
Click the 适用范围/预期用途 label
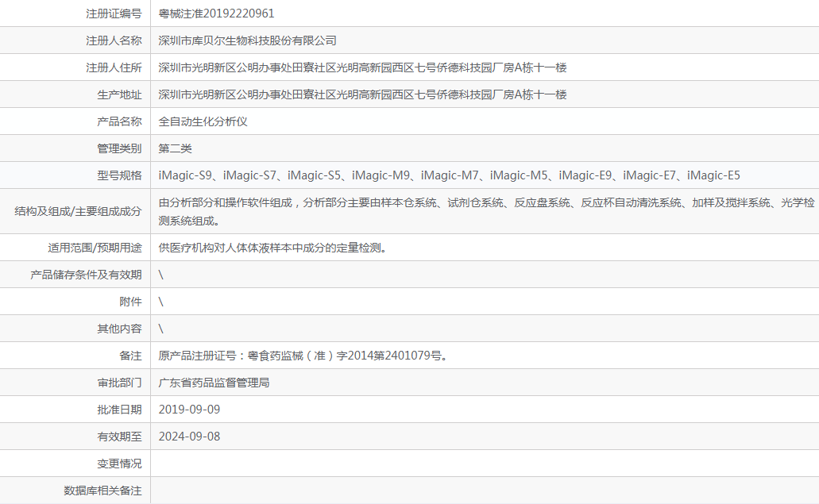pos(95,248)
